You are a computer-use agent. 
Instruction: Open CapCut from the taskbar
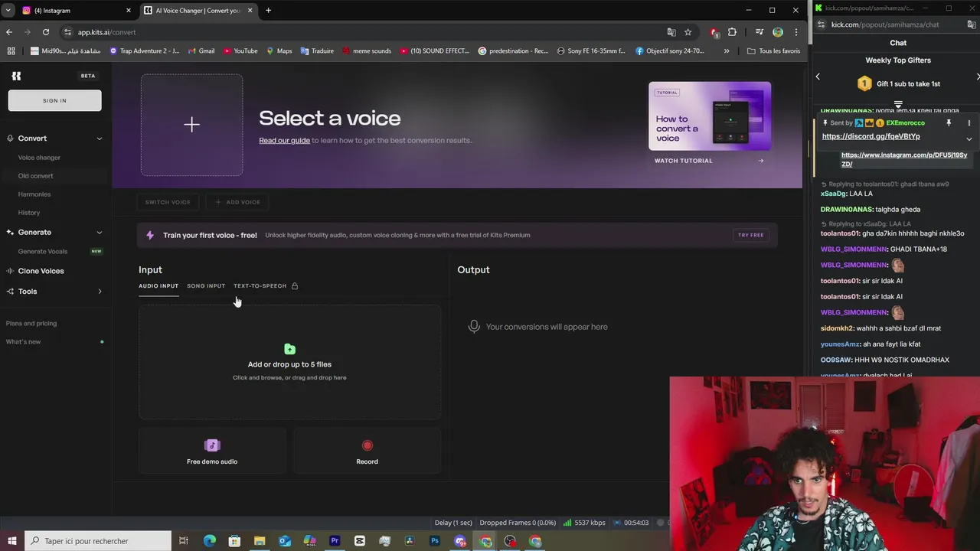click(360, 541)
